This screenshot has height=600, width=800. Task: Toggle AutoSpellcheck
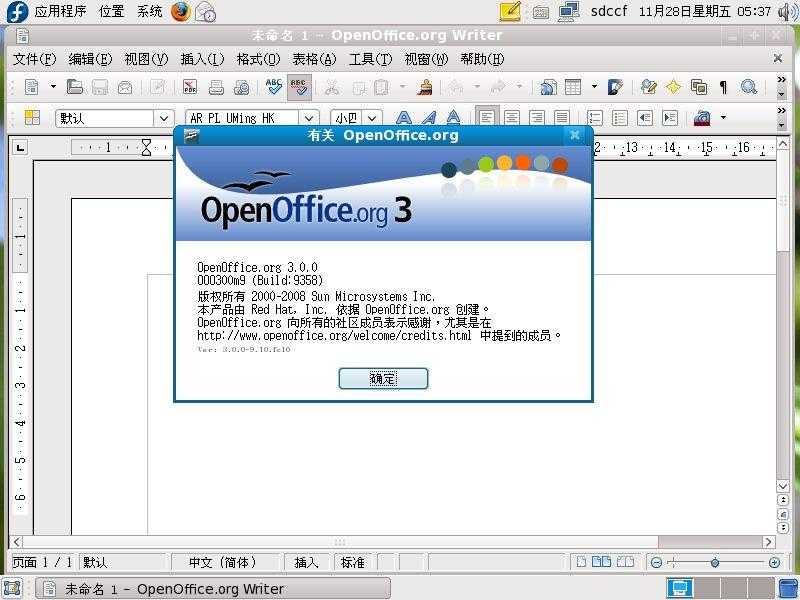(x=299, y=87)
